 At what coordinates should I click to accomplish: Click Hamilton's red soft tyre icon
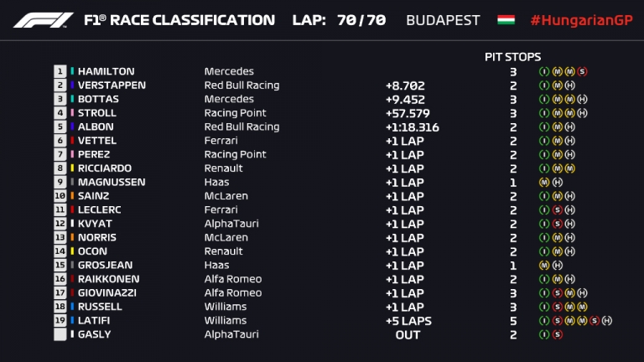pyautogui.click(x=582, y=72)
